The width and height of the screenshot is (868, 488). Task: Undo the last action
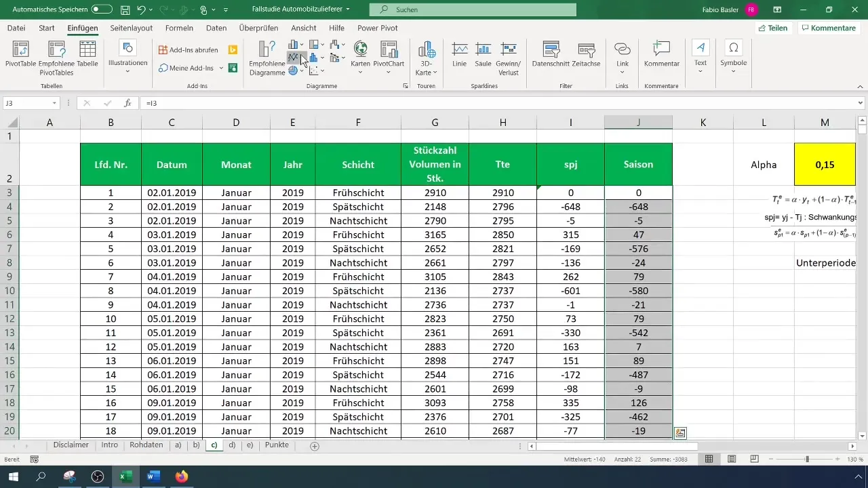[141, 9]
